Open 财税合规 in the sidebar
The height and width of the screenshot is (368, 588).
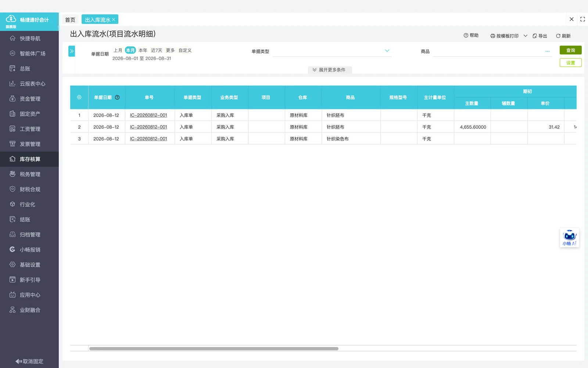click(x=29, y=189)
